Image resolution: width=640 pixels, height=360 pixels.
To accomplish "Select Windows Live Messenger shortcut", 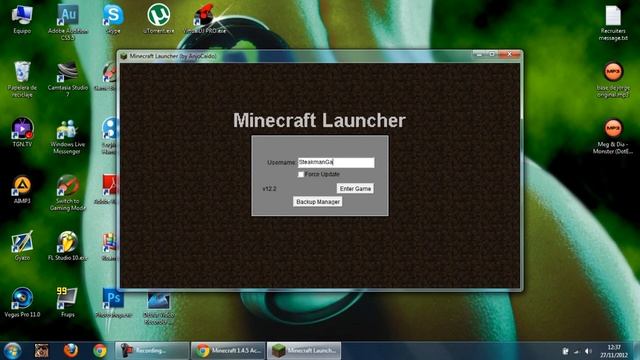I will (x=67, y=136).
